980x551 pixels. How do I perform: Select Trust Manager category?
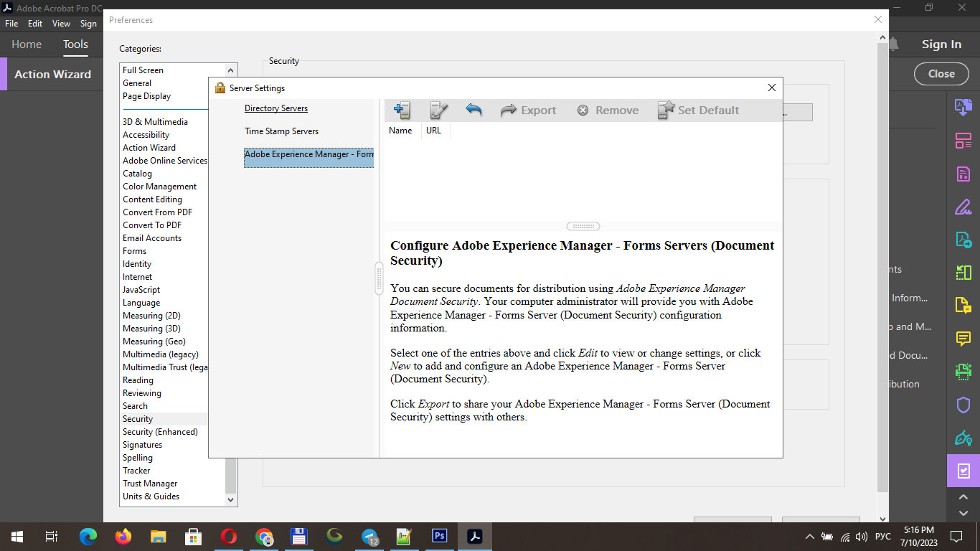click(x=150, y=484)
